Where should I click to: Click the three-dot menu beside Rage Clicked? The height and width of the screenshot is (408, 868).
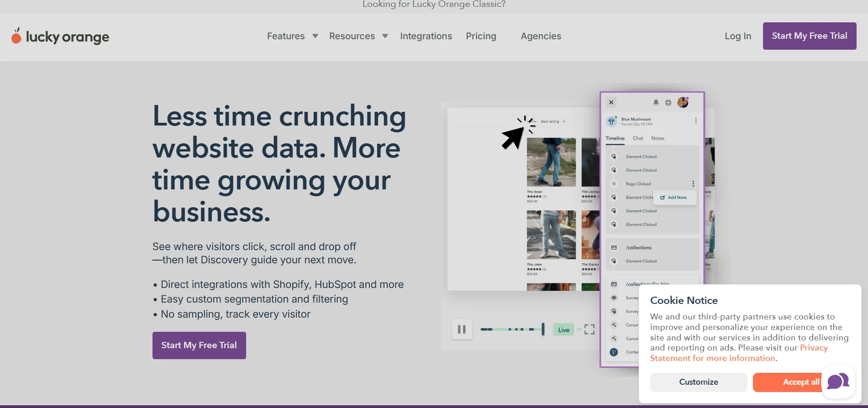tap(693, 184)
